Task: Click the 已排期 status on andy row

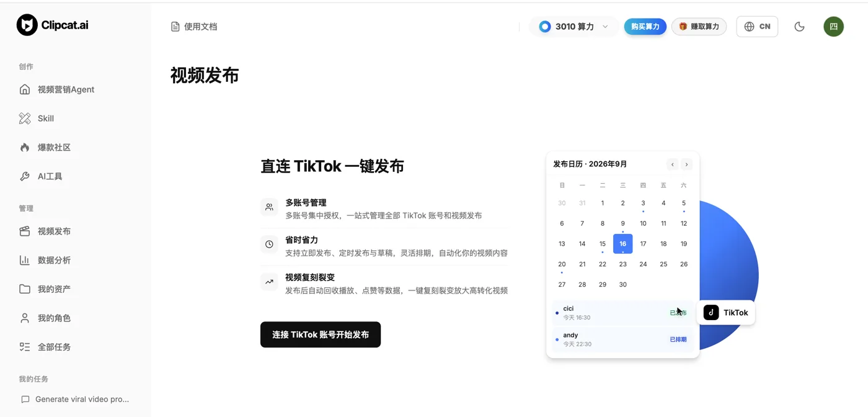Action: coord(678,339)
